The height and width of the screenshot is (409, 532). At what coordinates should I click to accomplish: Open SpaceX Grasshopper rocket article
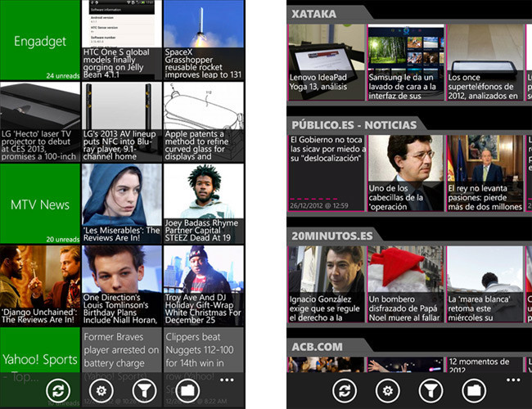(x=204, y=40)
